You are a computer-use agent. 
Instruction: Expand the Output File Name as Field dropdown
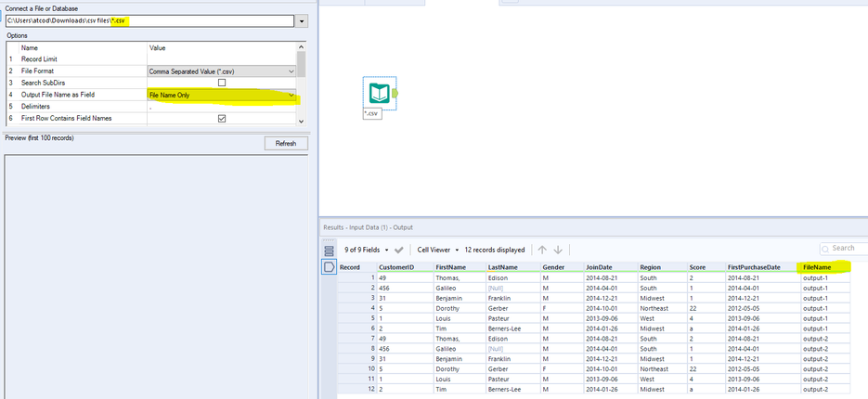222,96
